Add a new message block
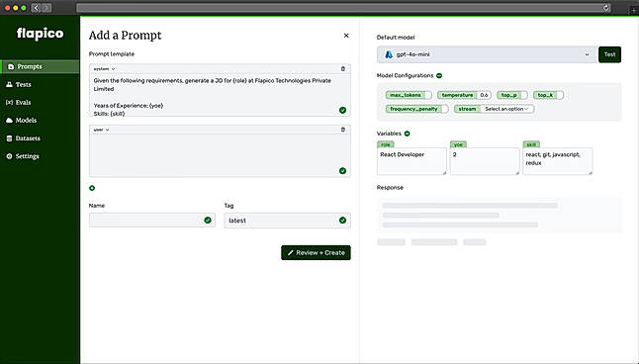 point(92,188)
